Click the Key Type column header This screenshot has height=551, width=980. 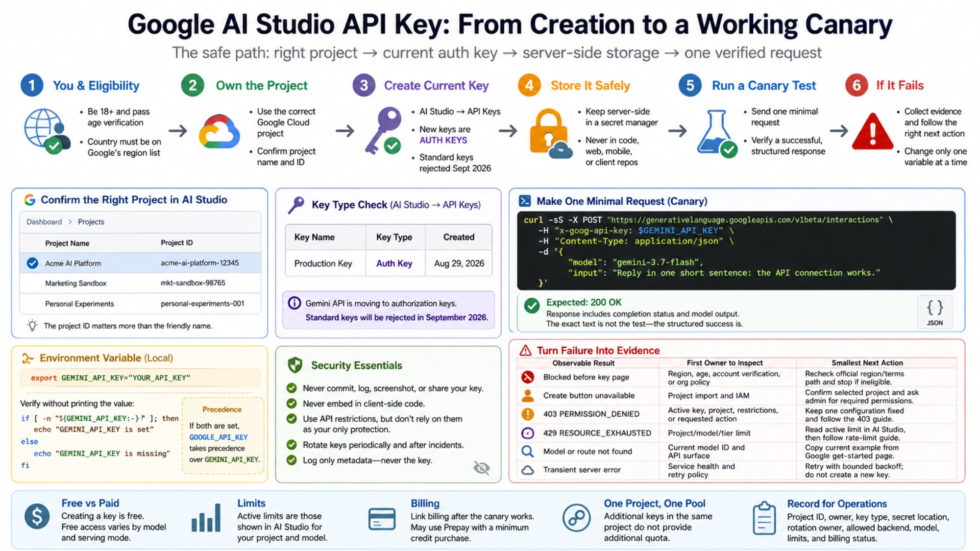tap(394, 237)
